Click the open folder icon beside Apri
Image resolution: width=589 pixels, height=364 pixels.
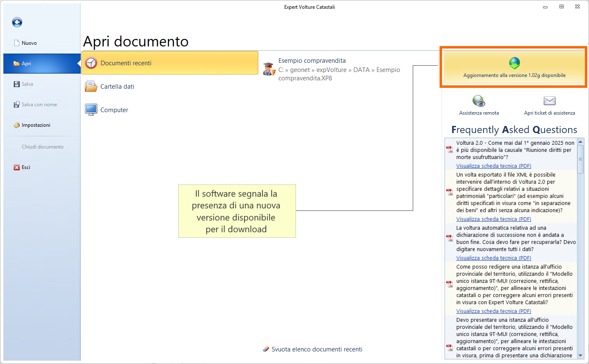point(17,64)
